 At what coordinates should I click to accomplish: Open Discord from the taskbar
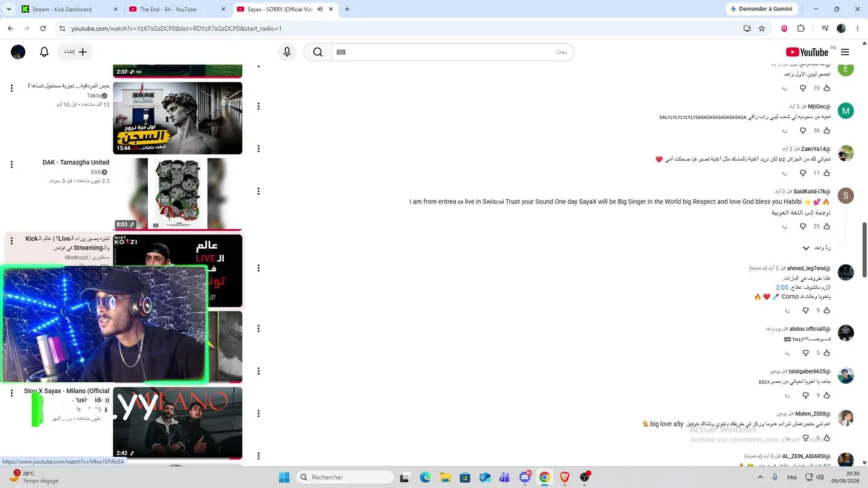[x=525, y=477]
